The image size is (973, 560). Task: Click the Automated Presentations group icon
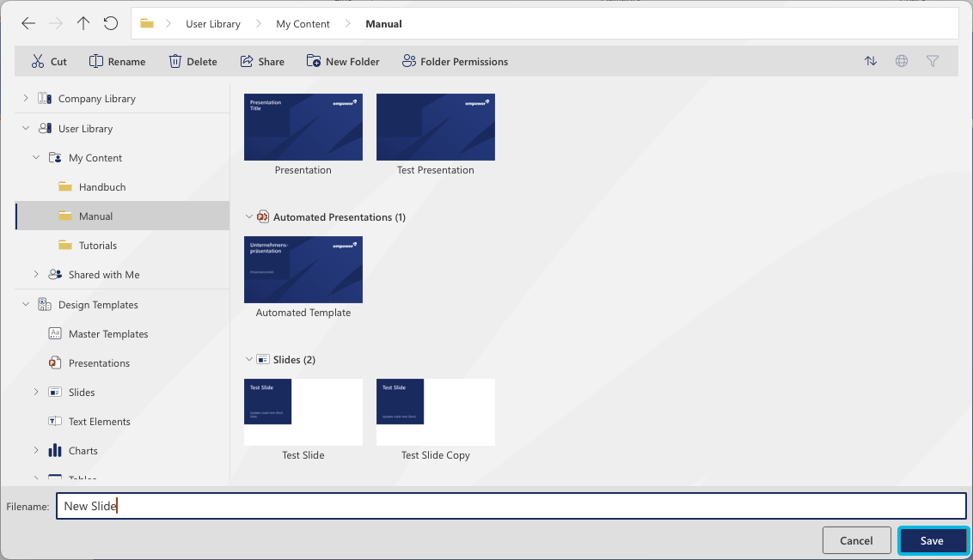(262, 217)
